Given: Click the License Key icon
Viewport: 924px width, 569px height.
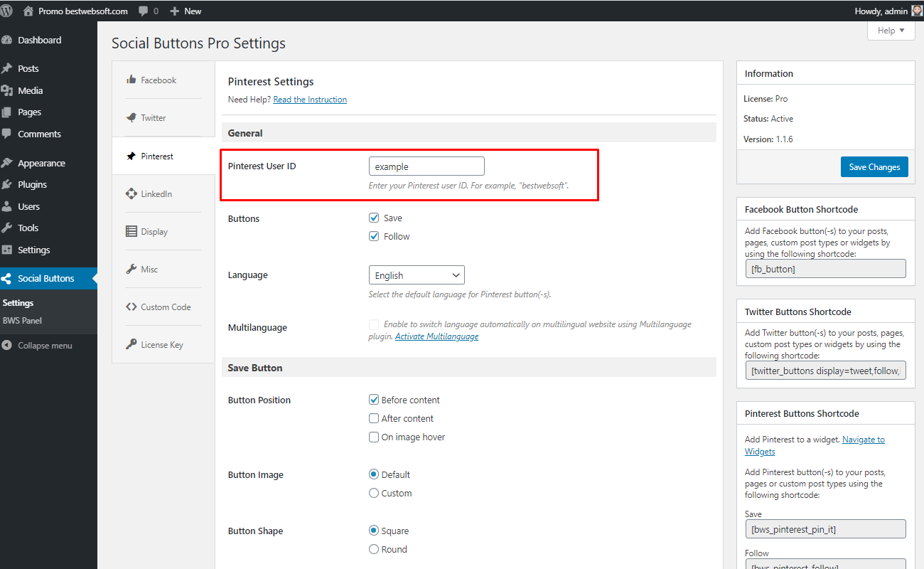Looking at the screenshot, I should [x=131, y=344].
